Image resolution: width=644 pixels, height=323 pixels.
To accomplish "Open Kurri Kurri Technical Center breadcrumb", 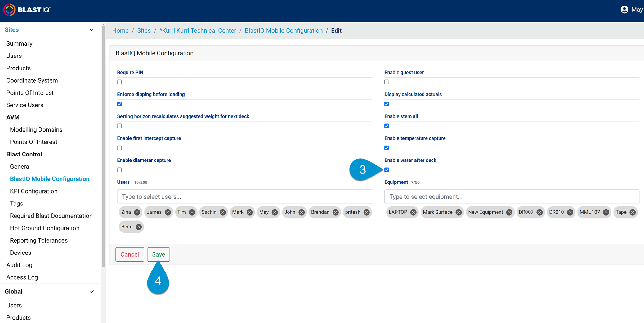I will point(198,30).
